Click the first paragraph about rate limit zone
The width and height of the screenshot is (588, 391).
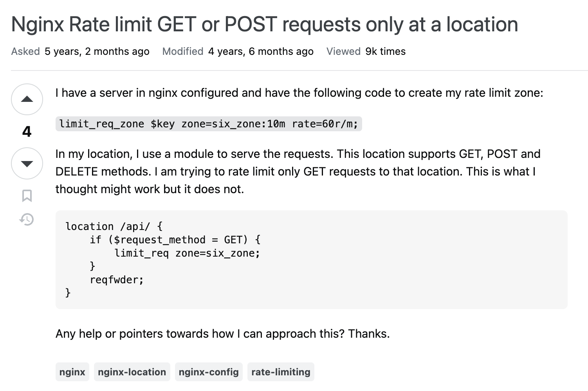pyautogui.click(x=299, y=93)
